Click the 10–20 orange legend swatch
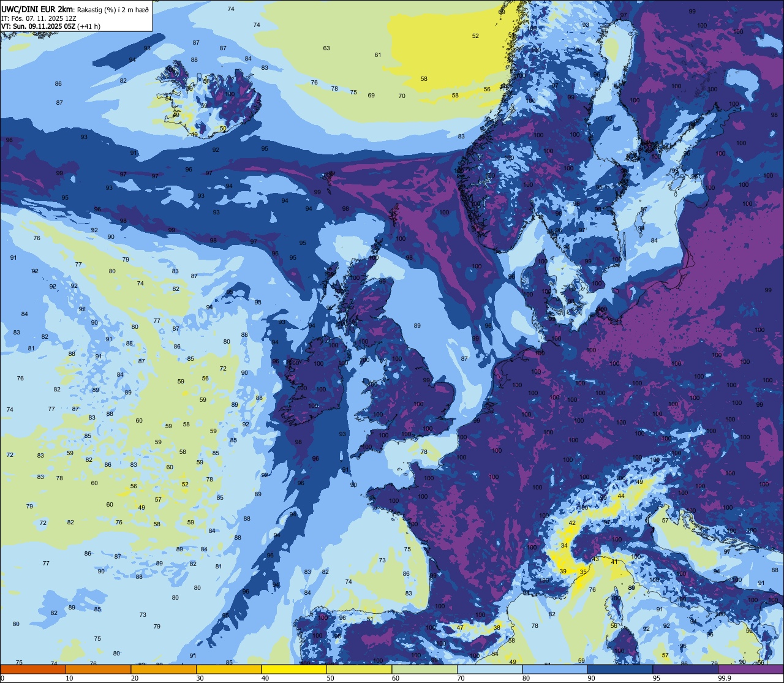The image size is (784, 683). pyautogui.click(x=98, y=670)
